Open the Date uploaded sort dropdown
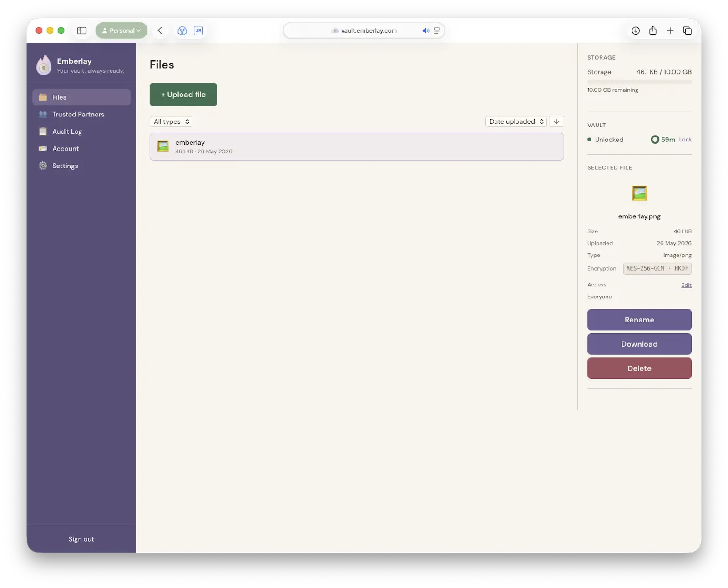This screenshot has height=588, width=728. point(516,121)
